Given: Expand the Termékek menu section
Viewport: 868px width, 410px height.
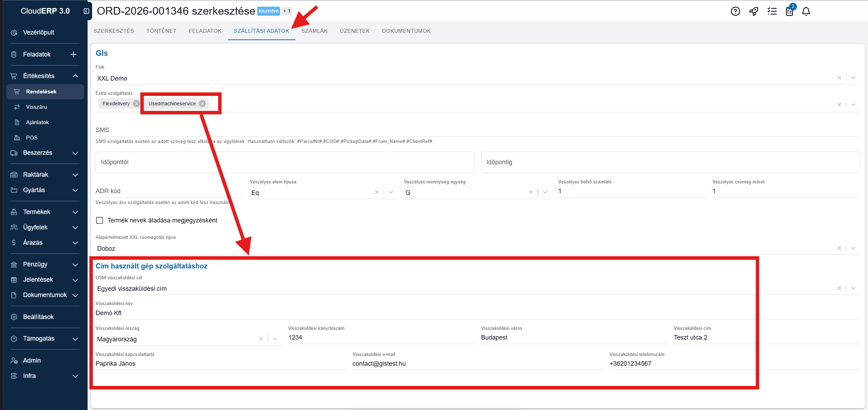Looking at the screenshot, I should pyautogui.click(x=75, y=212).
